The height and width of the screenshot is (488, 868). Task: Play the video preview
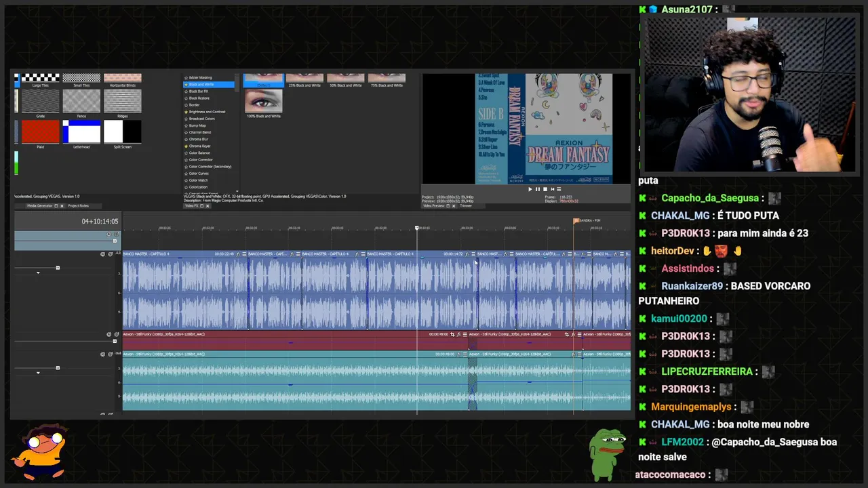(x=530, y=189)
